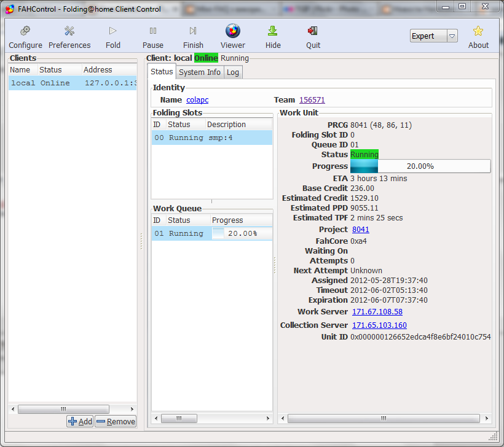
Task: Click the Estimated TPF 2 mins 25 secs value
Action: click(x=376, y=218)
